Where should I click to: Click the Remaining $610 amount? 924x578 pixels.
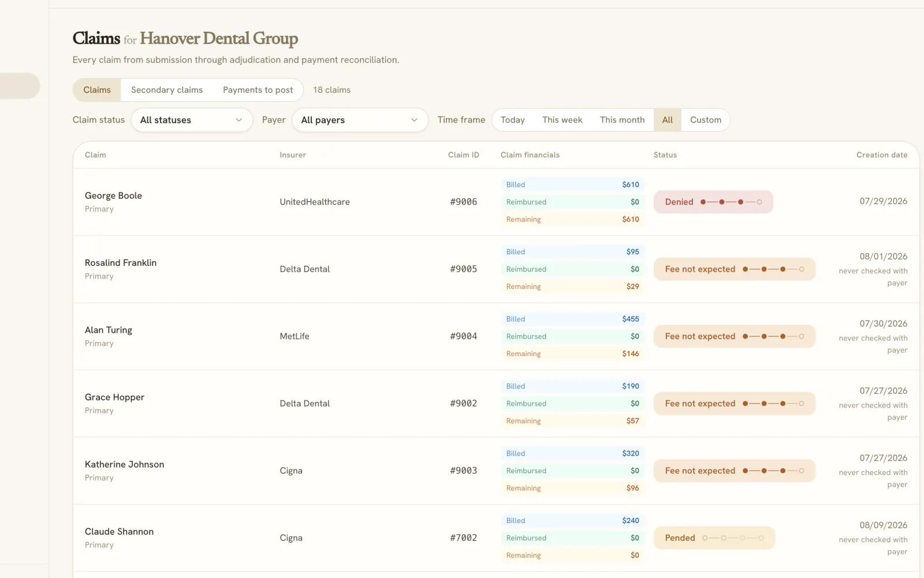click(x=631, y=220)
